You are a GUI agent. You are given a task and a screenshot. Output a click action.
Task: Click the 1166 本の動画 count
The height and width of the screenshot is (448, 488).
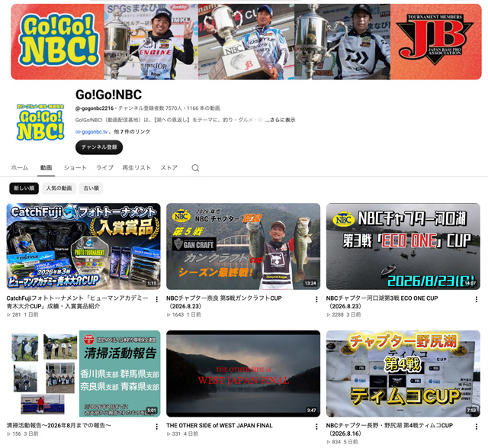204,108
